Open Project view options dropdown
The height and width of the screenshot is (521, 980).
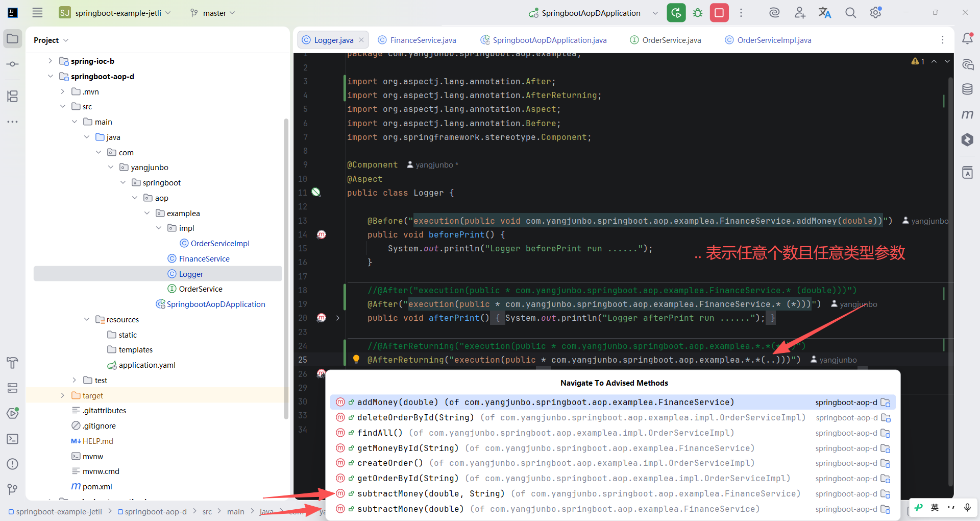point(66,40)
